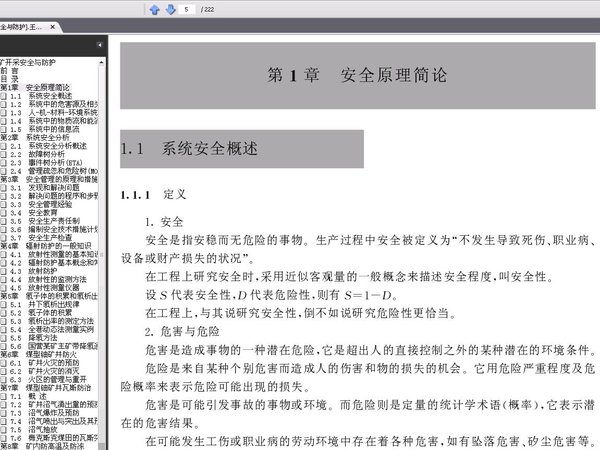Click section heading 1.1 系统安全概述 in page

(189, 148)
